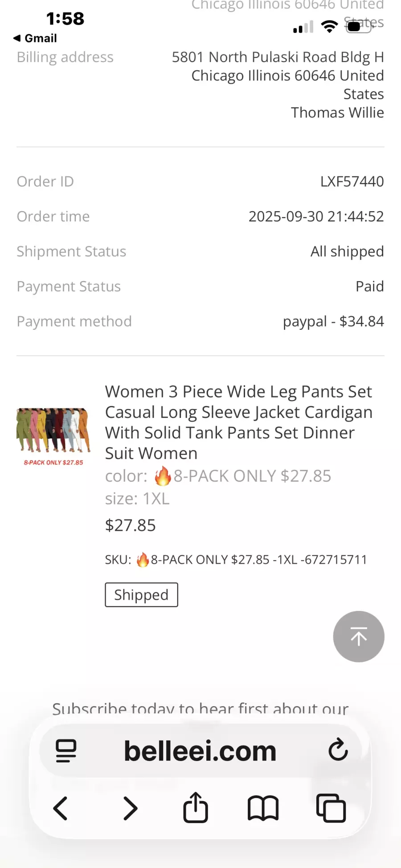Go forward to the next page

point(130,808)
